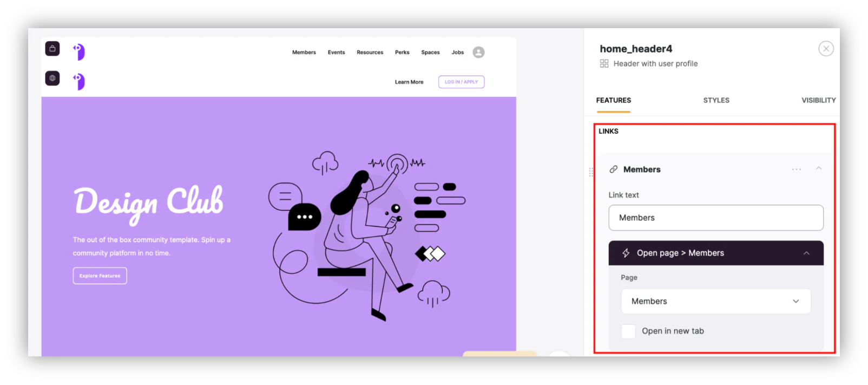Click the home_header4 panel title
Image resolution: width=868 pixels, height=385 pixels.
636,49
